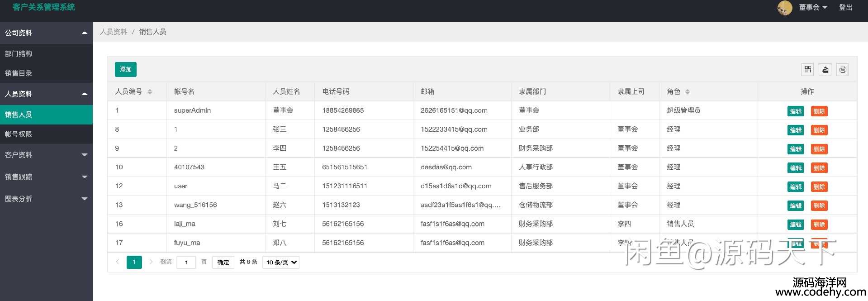Image resolution: width=868 pixels, height=301 pixels.
Task: Click 删除 for 王五 row
Action: point(819,168)
